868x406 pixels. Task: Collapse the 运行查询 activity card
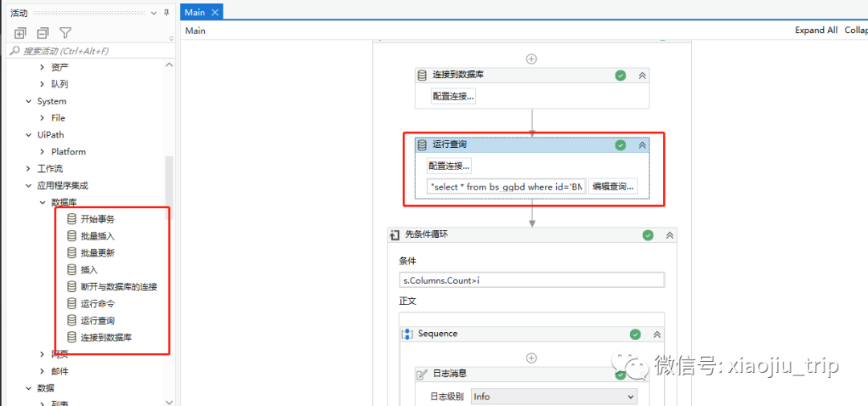tap(642, 146)
